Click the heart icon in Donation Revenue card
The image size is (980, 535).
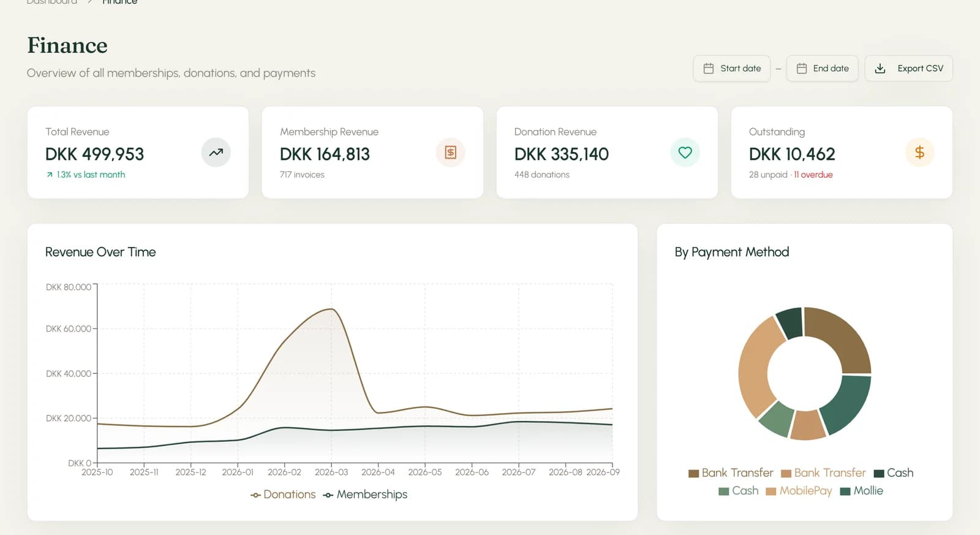tap(685, 153)
